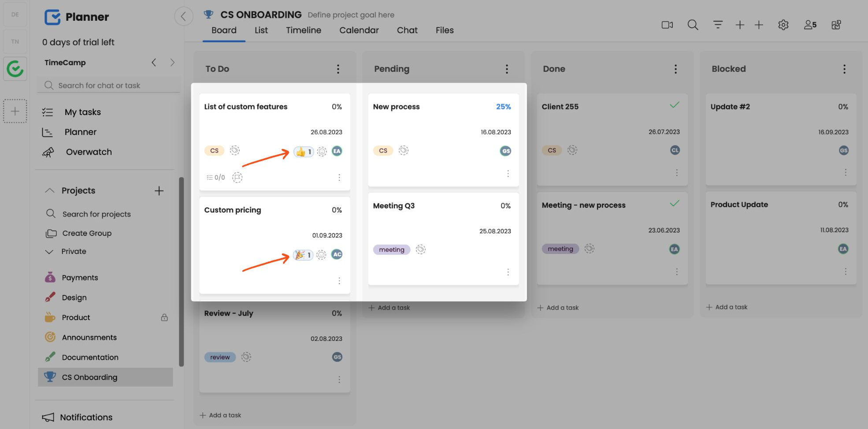Screen dimensions: 868x429
Task: Click the TimeCamp green checkmark workspace icon
Action: click(x=15, y=69)
